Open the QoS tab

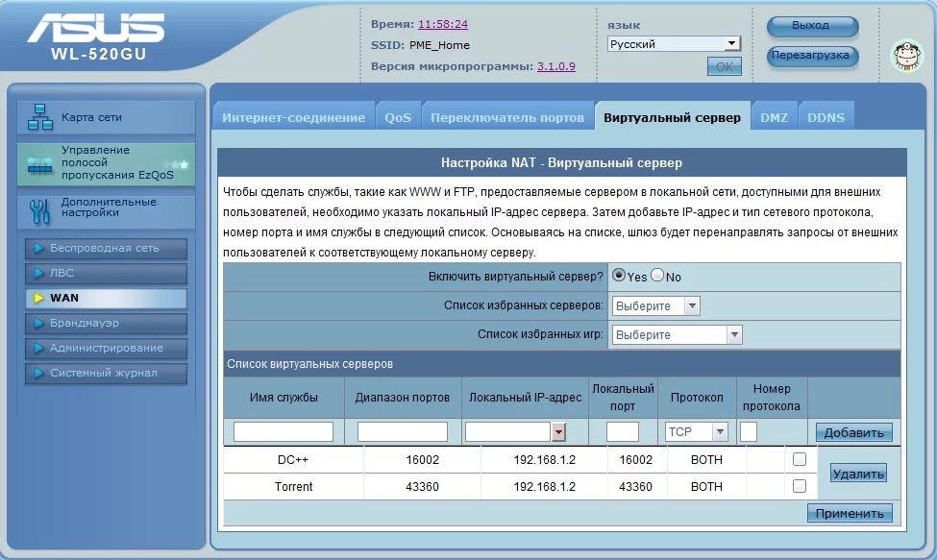click(398, 118)
